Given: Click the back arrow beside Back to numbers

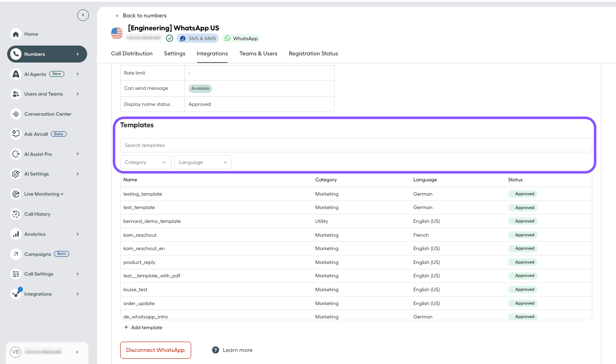Looking at the screenshot, I should (x=117, y=16).
